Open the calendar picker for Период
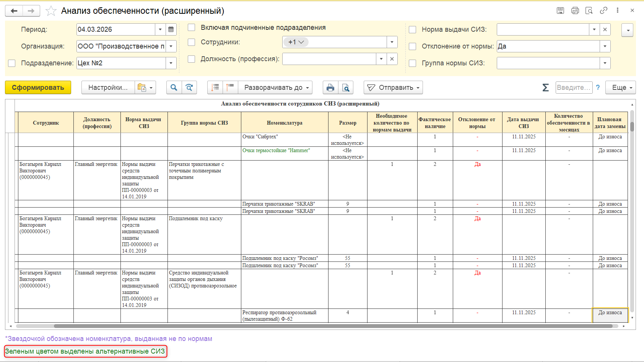 click(x=171, y=29)
